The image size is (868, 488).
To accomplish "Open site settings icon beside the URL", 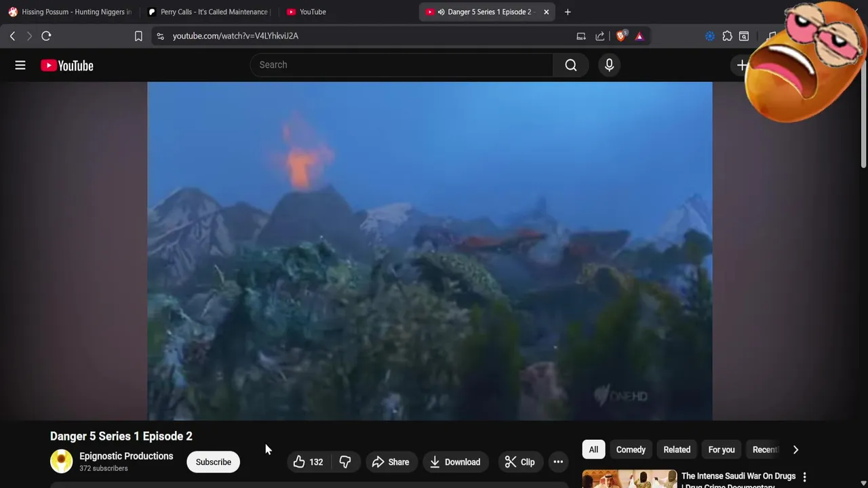I will pyautogui.click(x=160, y=36).
